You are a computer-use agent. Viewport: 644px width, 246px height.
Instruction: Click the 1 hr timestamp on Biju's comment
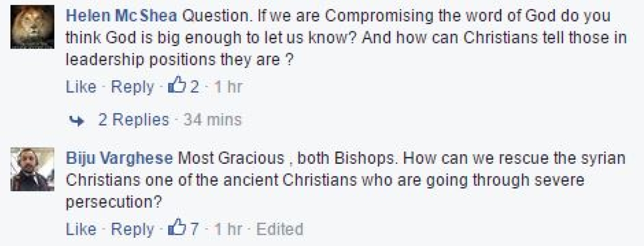[227, 229]
